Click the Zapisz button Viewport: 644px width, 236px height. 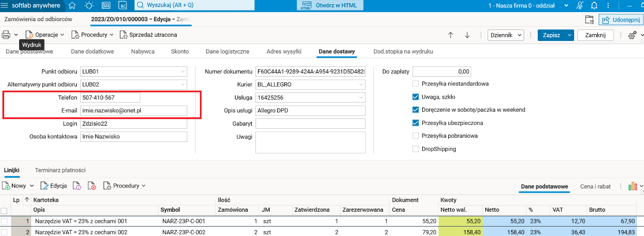click(551, 35)
